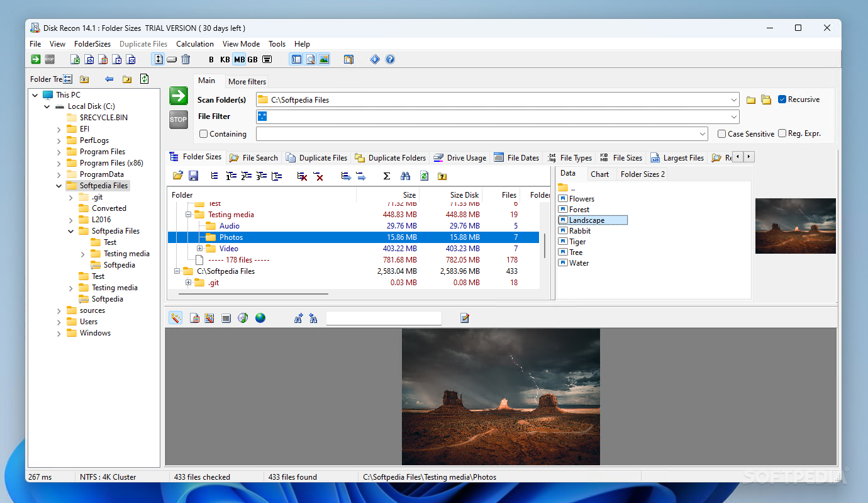Toggle the folder tree panel icon in toolbar
This screenshot has width=868, height=503.
[296, 59]
